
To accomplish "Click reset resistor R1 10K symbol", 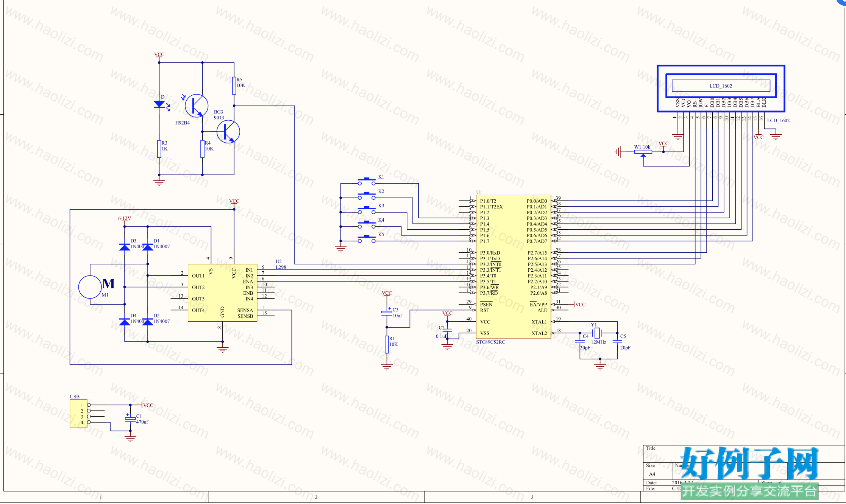I will click(x=387, y=344).
